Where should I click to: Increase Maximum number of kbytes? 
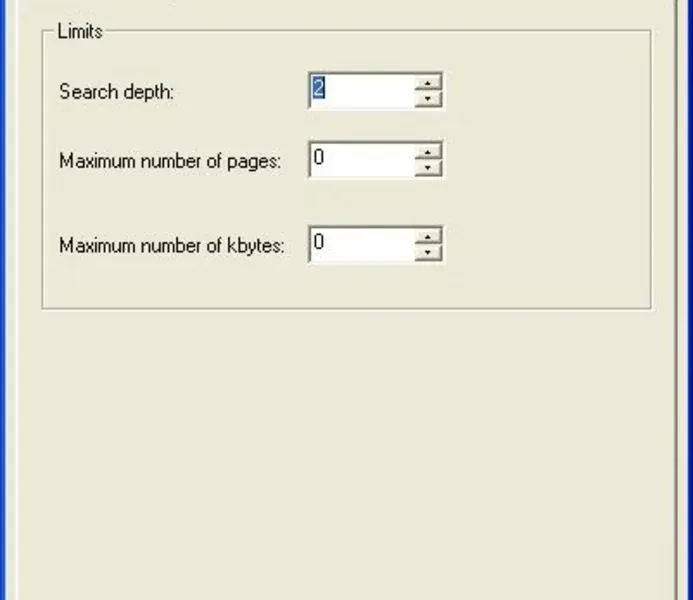pyautogui.click(x=428, y=236)
